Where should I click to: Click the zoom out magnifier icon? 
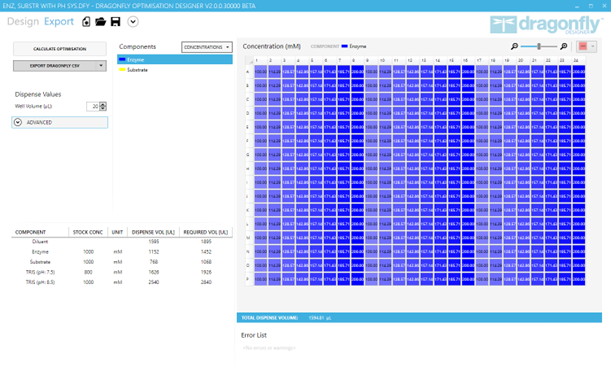pyautogui.click(x=514, y=46)
